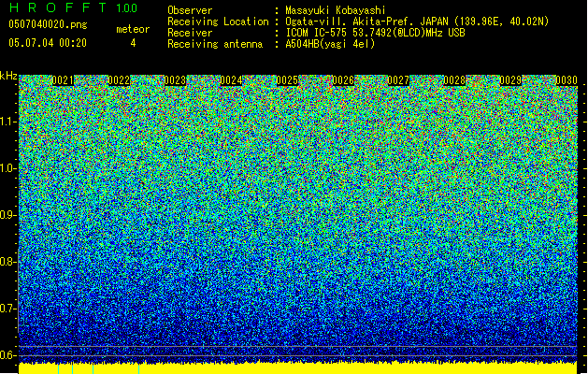Viewport: 588px width, 374px height.
Task: Click the timestamp 05.07.04 00:20
Action: tap(48, 43)
